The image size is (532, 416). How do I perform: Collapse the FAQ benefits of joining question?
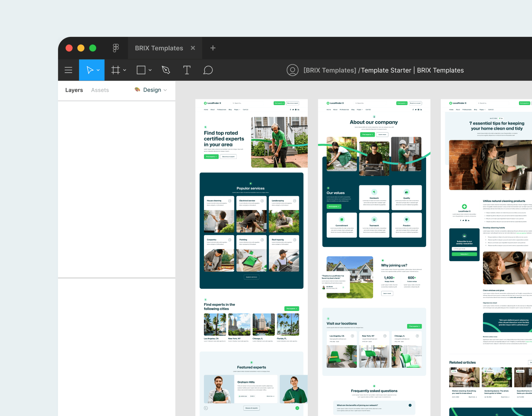coord(410,405)
